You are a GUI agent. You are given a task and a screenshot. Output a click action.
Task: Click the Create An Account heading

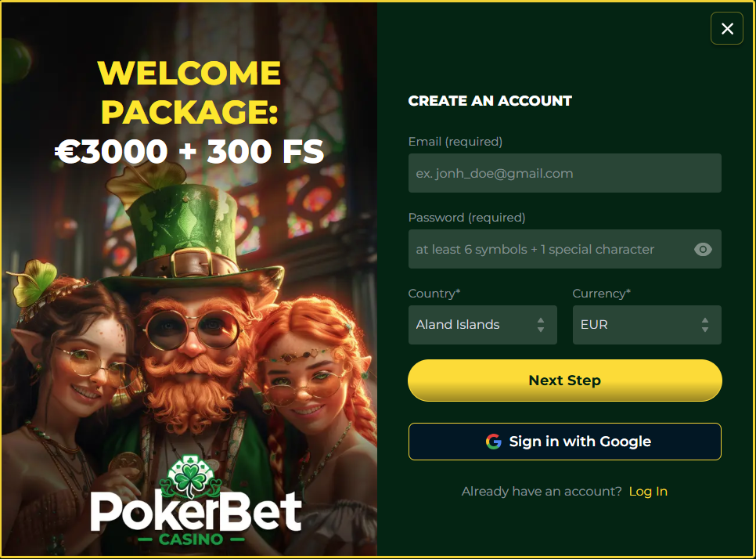(490, 101)
